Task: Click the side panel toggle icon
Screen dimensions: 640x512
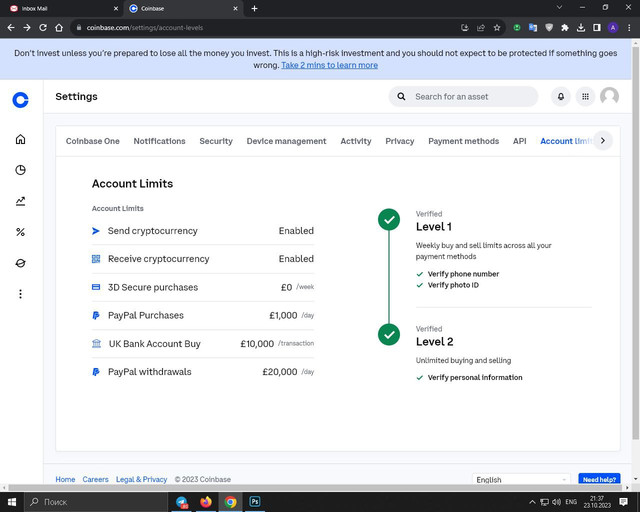Action: tap(597, 28)
